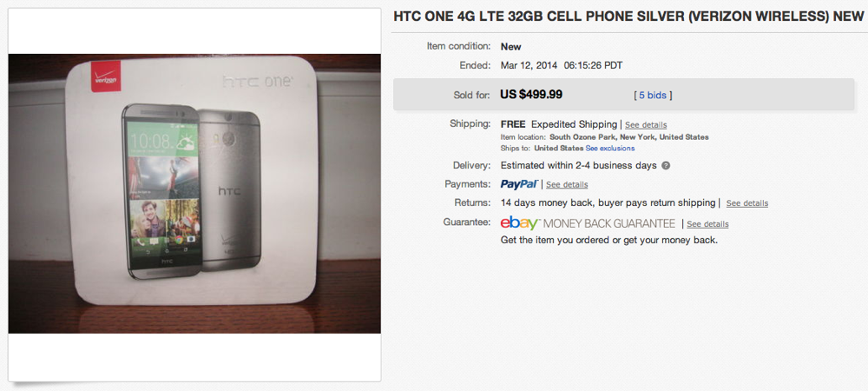Open See details for Money Back Guarantee
The width and height of the screenshot is (868, 391).
(x=707, y=224)
